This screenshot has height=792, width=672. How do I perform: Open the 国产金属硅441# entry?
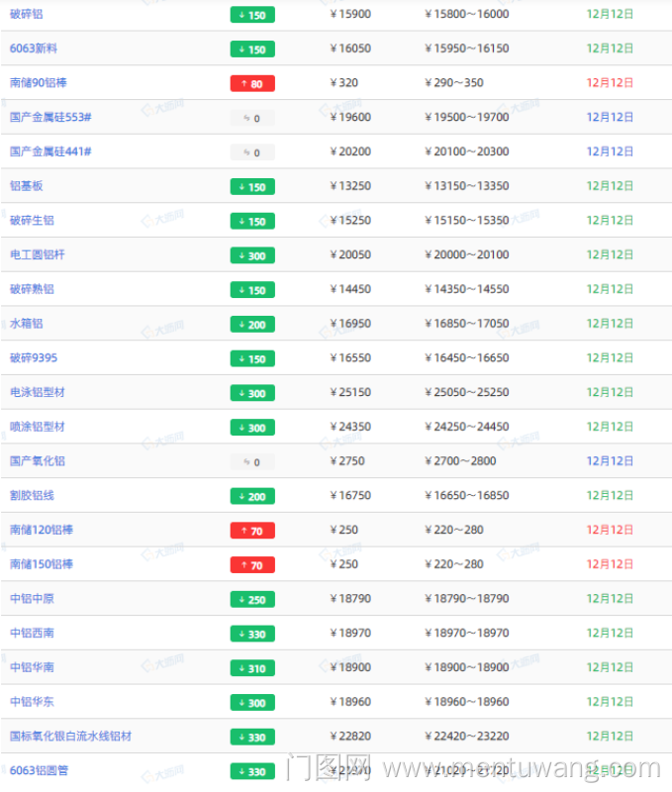(x=50, y=151)
